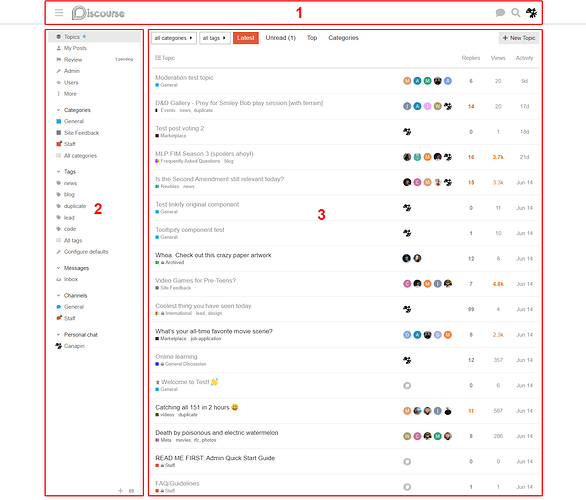Open READ ME FIRST Admin Quick Start Guide
Screen dimensions: 586x500
coord(215,458)
